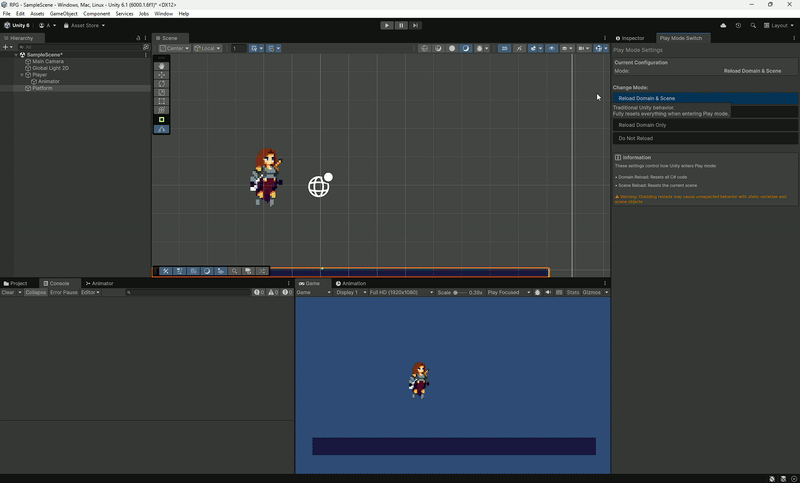
Task: Select the Hand tool in Scene toolbar
Action: [x=162, y=66]
